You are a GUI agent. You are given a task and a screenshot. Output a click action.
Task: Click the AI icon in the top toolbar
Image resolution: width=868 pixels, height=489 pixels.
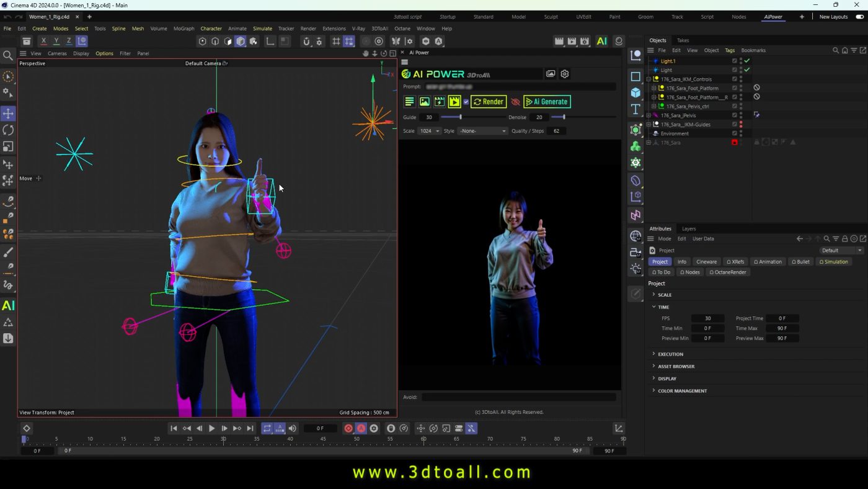point(601,42)
